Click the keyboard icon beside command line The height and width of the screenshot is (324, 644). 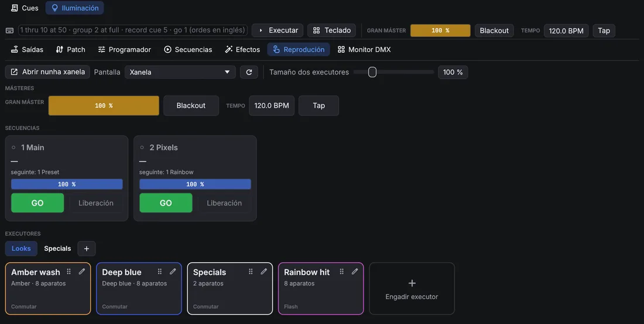[x=10, y=30]
